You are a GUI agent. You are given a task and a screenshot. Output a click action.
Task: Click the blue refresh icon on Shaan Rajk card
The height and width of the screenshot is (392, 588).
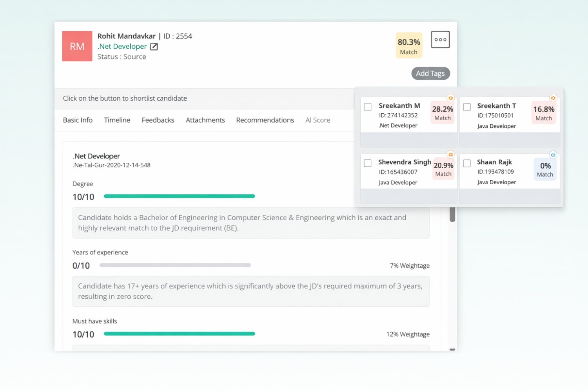click(553, 155)
